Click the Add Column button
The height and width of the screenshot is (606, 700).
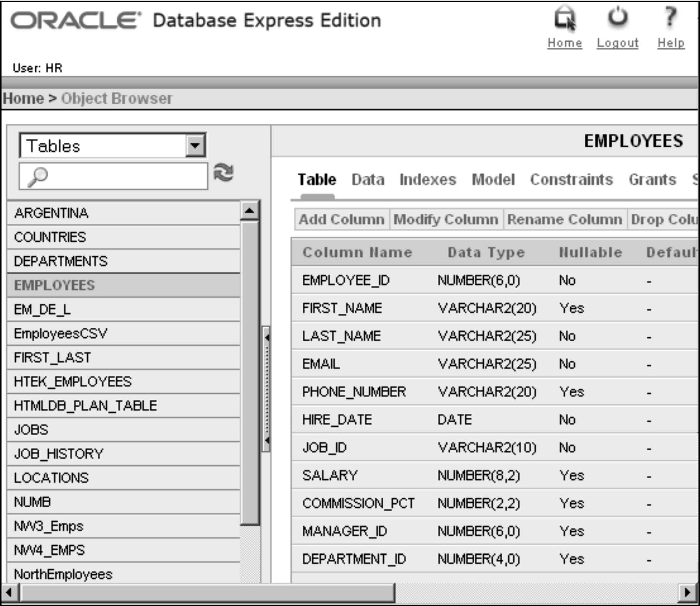(342, 219)
